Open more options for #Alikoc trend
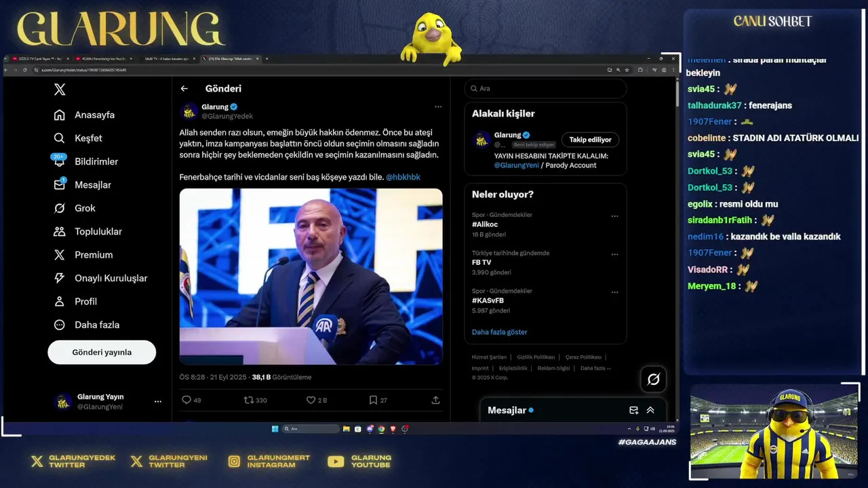Image resolution: width=868 pixels, height=488 pixels. click(x=614, y=216)
